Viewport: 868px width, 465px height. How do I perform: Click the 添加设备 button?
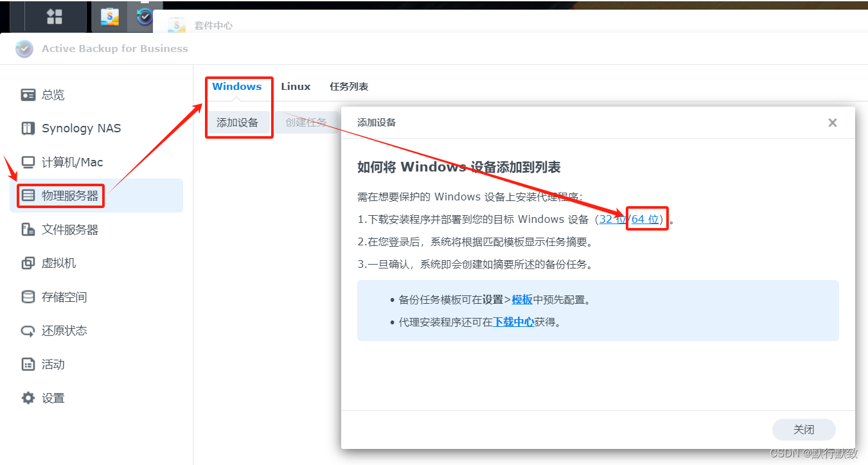(237, 122)
